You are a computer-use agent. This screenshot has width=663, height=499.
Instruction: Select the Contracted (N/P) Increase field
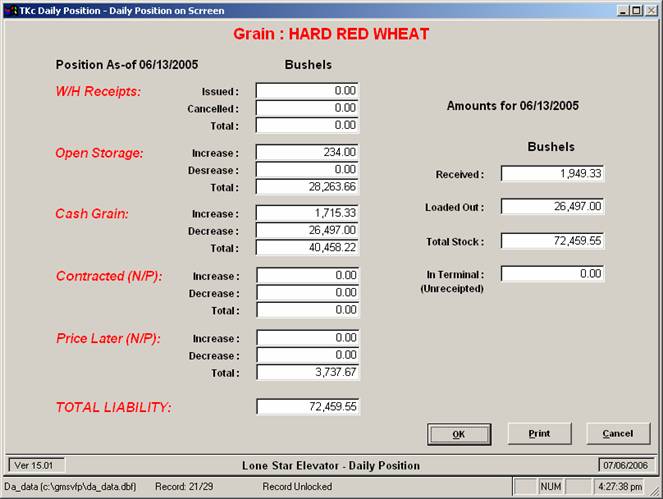click(307, 276)
